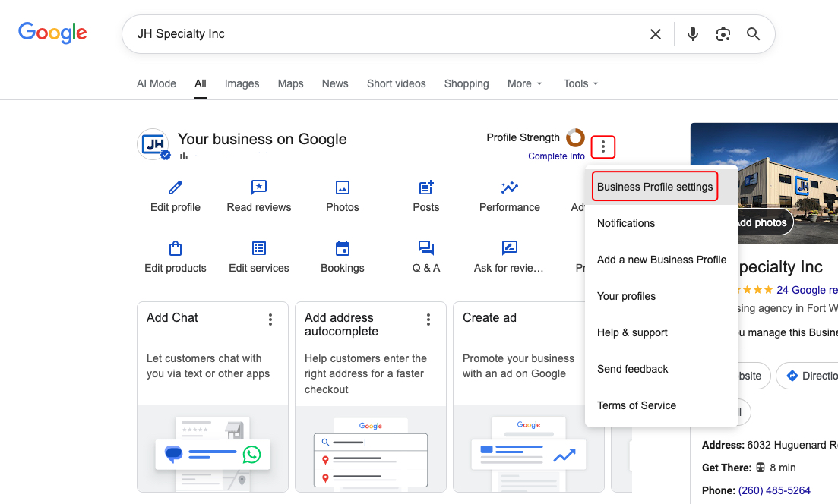Select the All results tab
The width and height of the screenshot is (838, 504).
coord(201,83)
